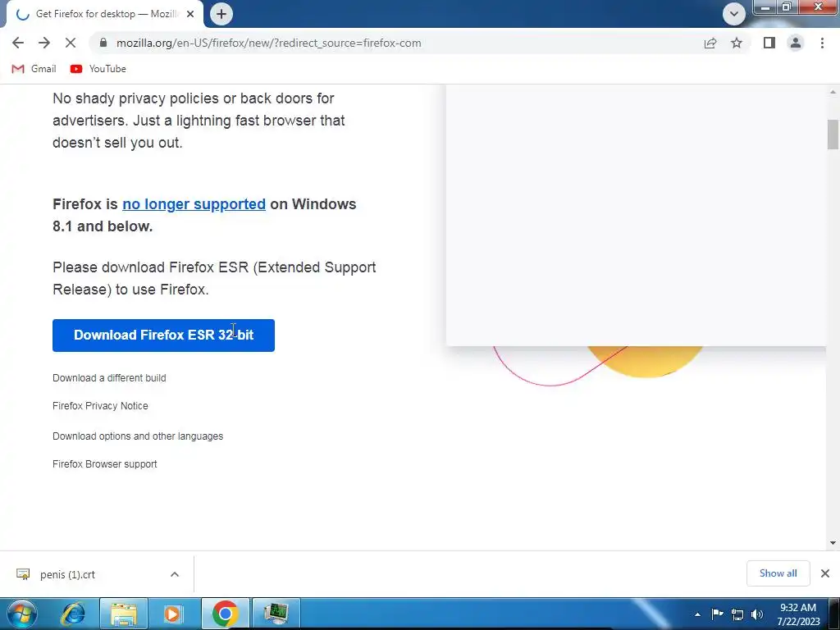Close the downloads bar
840x630 pixels.
(x=825, y=573)
